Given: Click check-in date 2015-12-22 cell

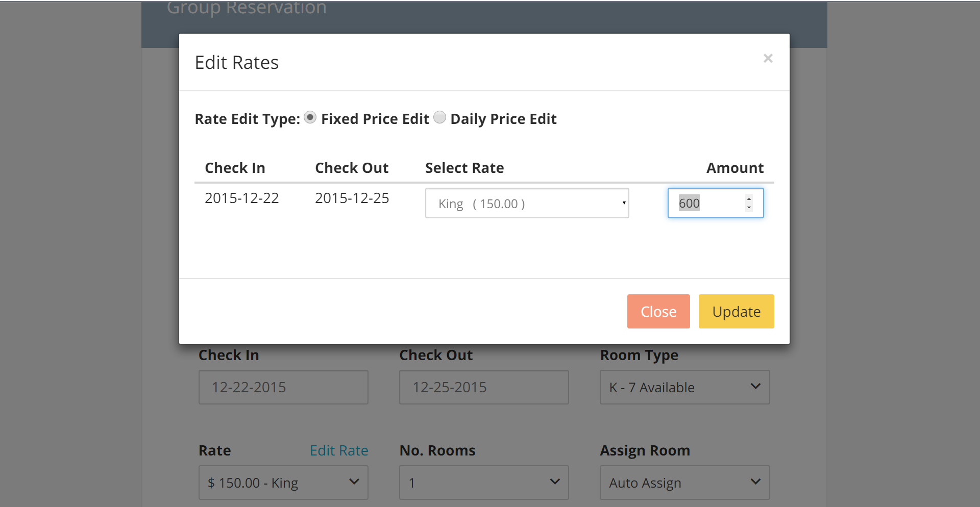Looking at the screenshot, I should [x=241, y=198].
